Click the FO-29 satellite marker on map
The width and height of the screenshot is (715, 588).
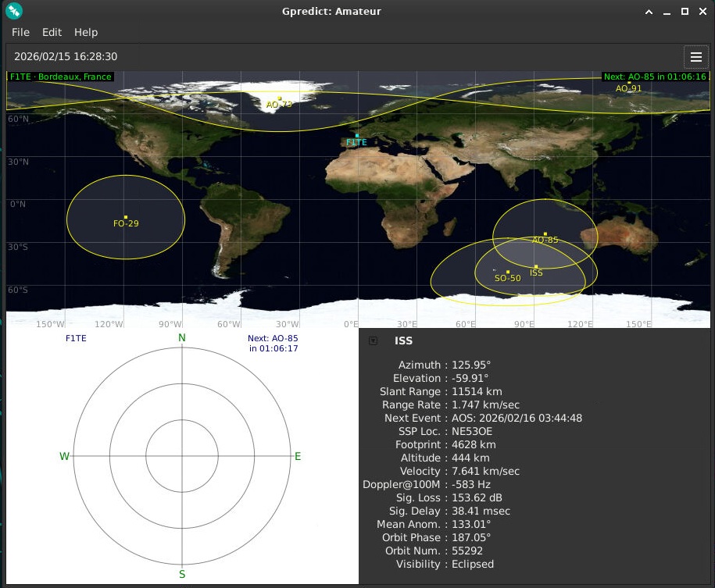click(126, 217)
